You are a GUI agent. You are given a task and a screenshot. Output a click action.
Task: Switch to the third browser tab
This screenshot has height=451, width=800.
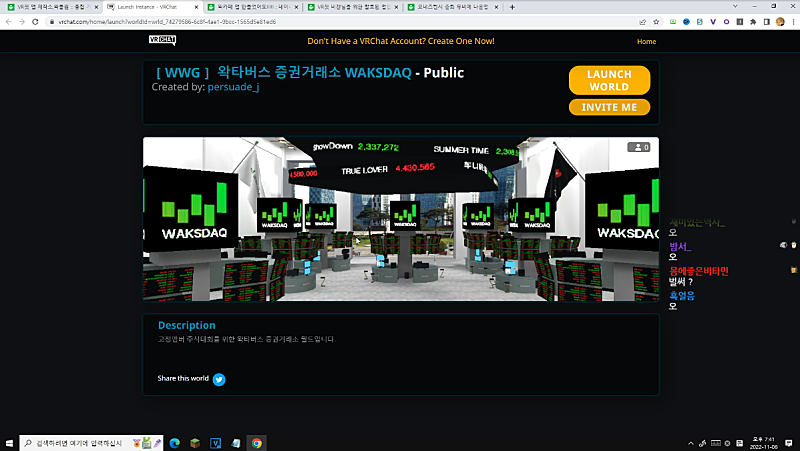coord(253,7)
